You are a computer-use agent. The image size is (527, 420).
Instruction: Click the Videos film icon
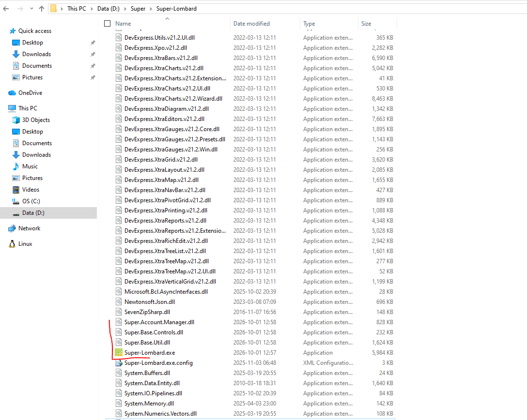16,190
